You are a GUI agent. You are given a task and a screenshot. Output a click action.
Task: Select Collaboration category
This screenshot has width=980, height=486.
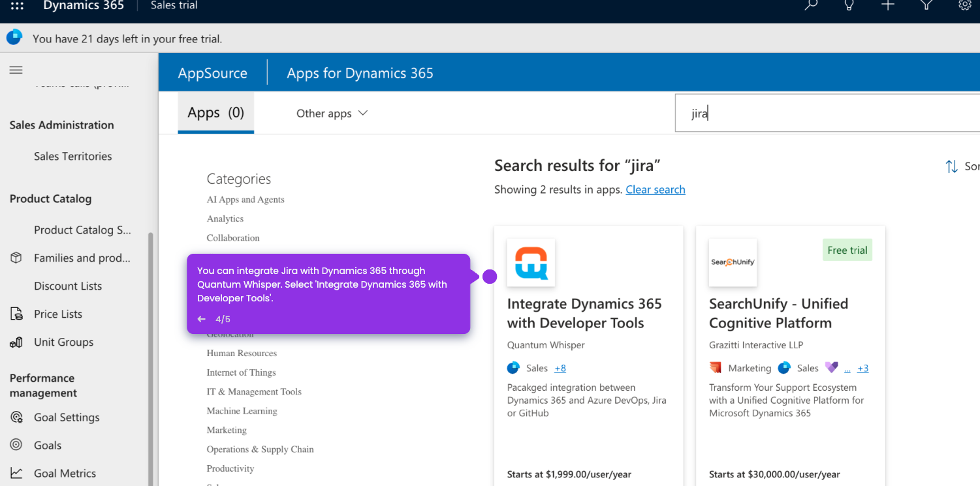click(x=233, y=237)
